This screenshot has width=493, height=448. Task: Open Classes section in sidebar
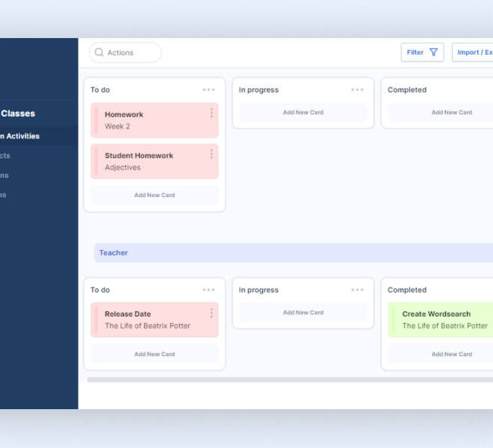(x=18, y=113)
